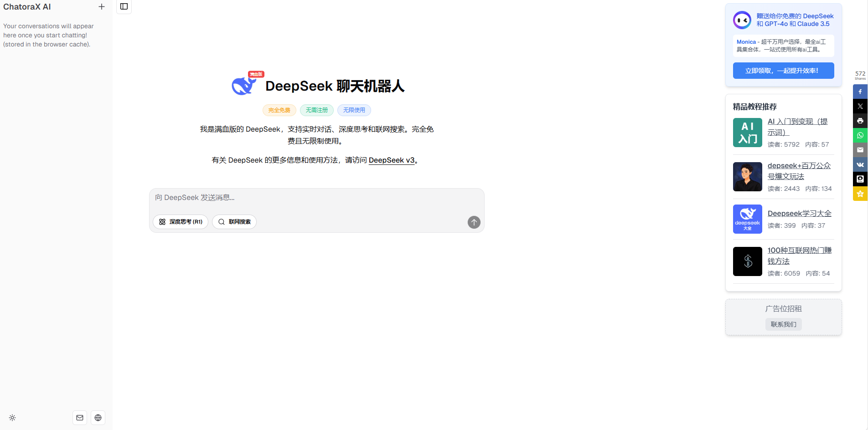
Task: Share via email in share bar
Action: (860, 150)
